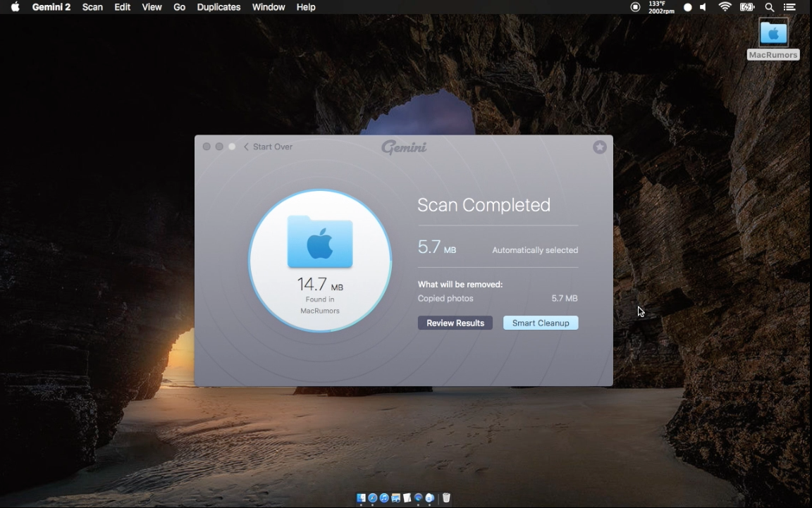Screen dimensions: 812x508
Task: Click the Gemini app icon in Dock
Action: 430,497
